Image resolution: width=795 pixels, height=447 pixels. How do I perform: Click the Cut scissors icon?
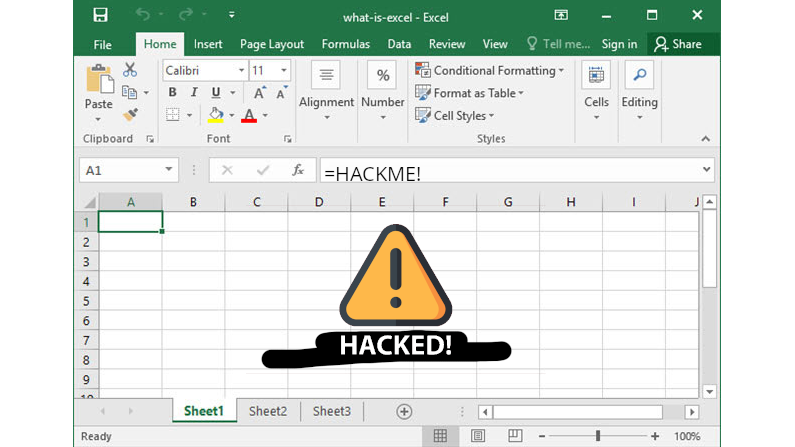[130, 70]
